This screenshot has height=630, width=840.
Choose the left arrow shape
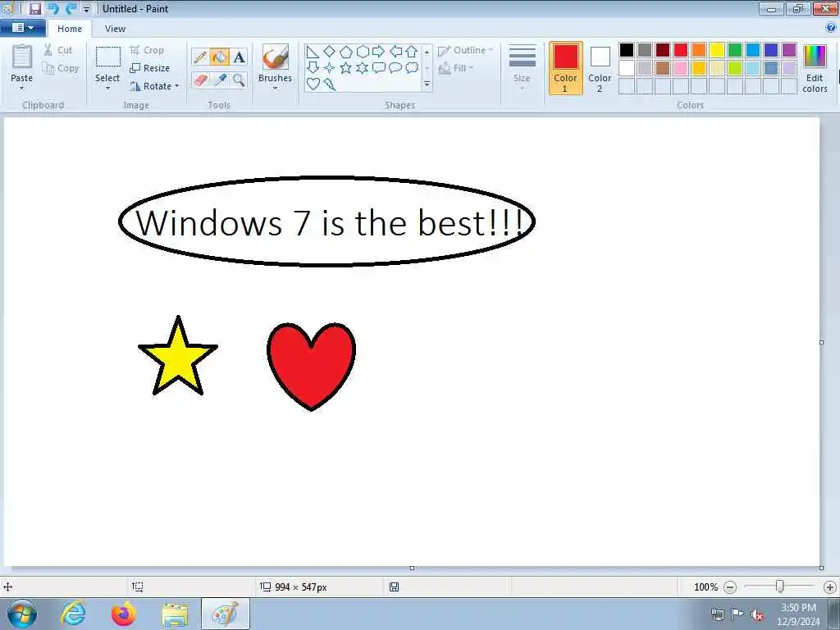[x=395, y=52]
